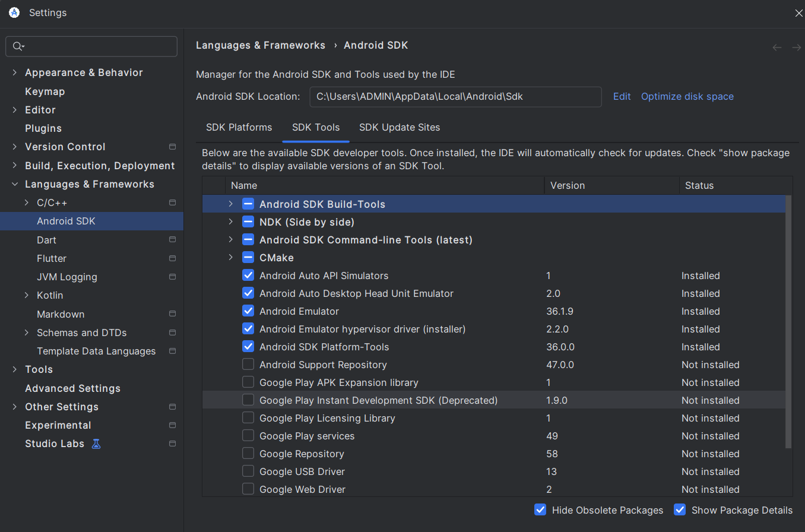Click the search magnifier icon
Screen dimensions: 805x532
(18, 46)
